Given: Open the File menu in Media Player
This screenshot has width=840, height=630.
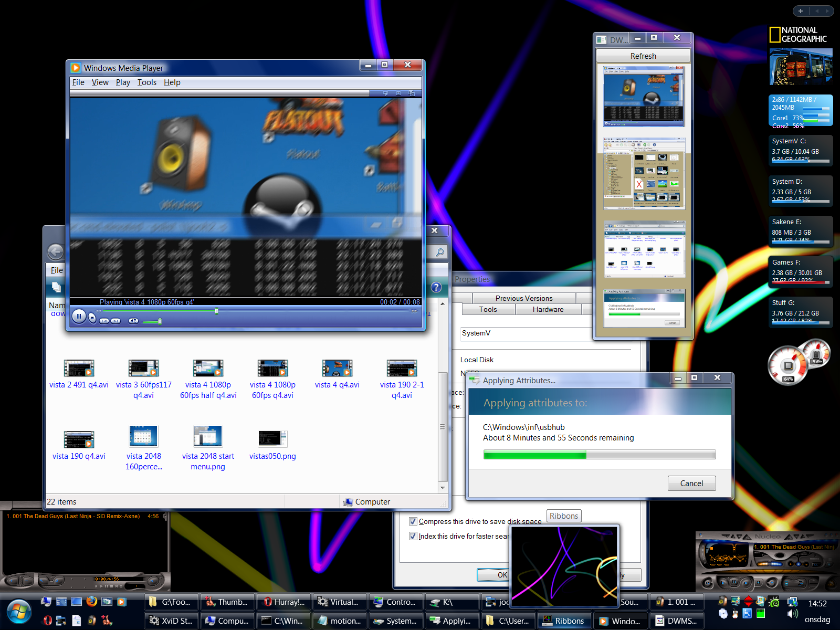Looking at the screenshot, I should click(x=78, y=82).
